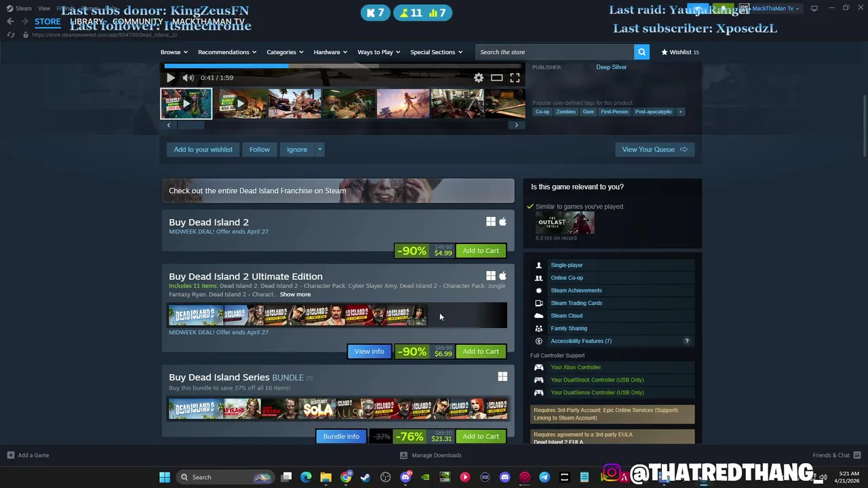The width and height of the screenshot is (868, 488).
Task: Click the Outlast Trials game image
Action: point(565,223)
